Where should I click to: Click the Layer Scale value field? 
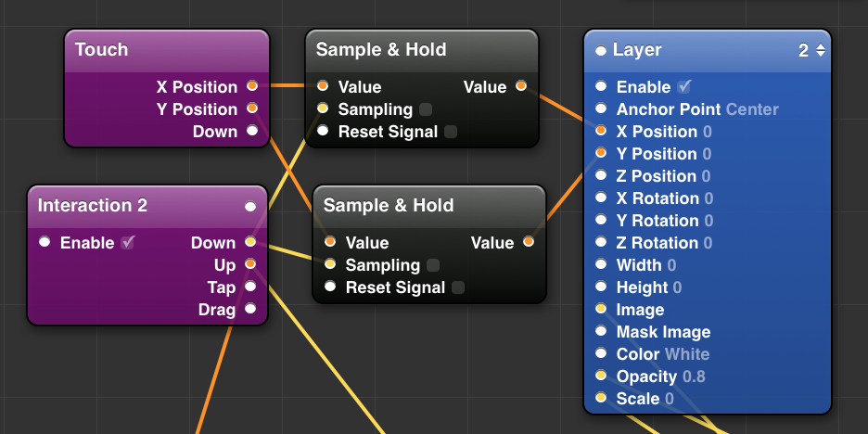click(x=669, y=399)
